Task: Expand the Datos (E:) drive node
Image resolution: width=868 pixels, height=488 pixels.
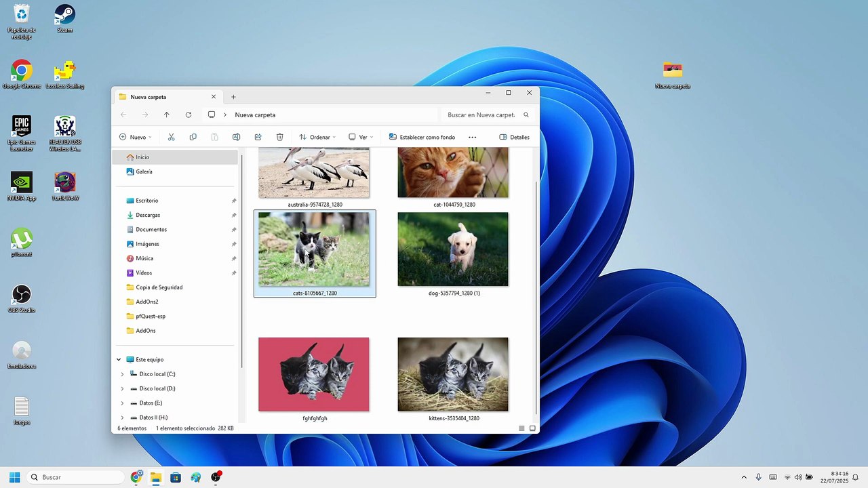Action: tap(123, 403)
